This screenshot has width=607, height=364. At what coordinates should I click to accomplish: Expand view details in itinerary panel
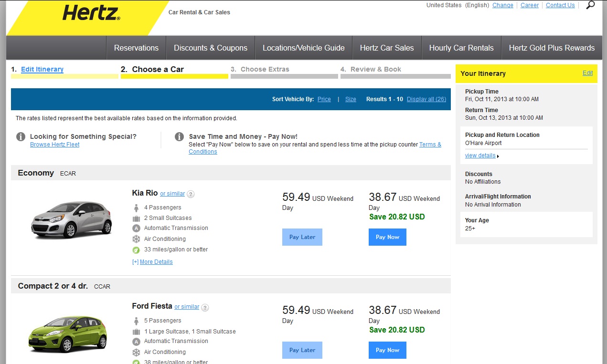[480, 156]
